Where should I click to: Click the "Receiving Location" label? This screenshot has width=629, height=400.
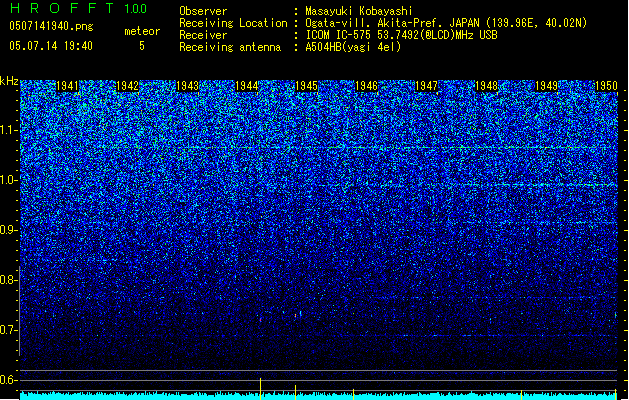233,23
